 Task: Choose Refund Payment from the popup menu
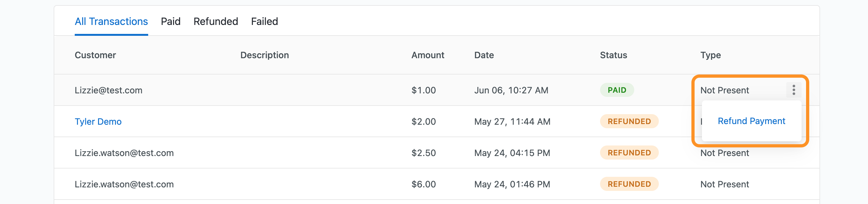coord(751,121)
